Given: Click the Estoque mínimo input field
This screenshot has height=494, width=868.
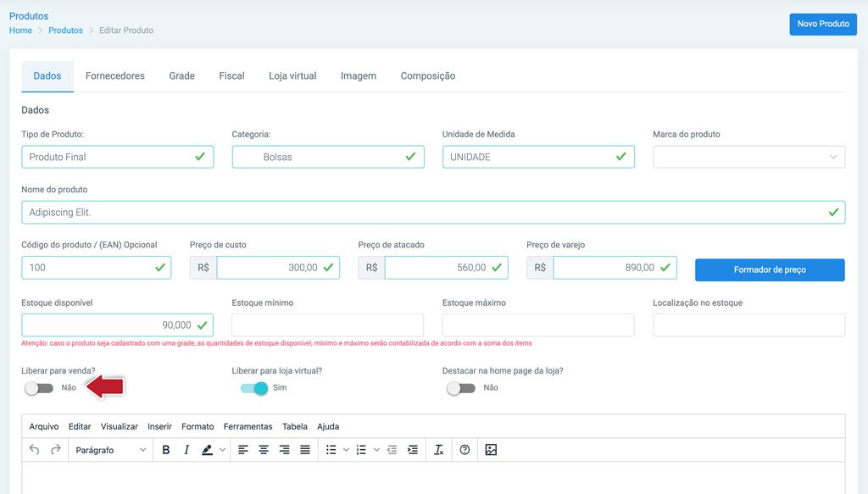Looking at the screenshot, I should [x=328, y=325].
